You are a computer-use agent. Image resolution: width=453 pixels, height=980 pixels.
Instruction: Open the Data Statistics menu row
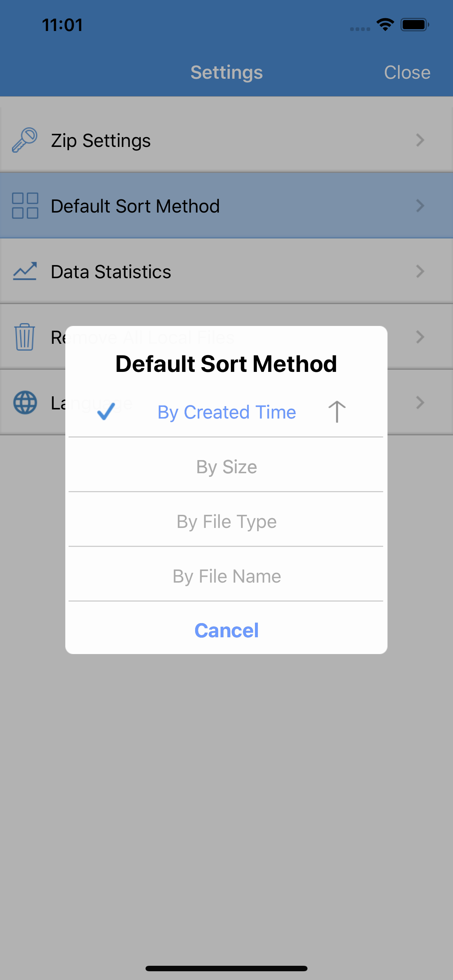click(226, 271)
